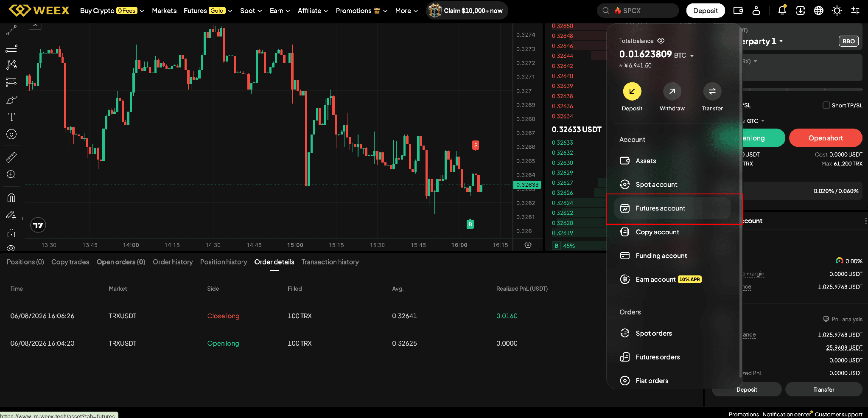Open layout preferences sliders icon
This screenshot has height=418, width=868.
[855, 11]
